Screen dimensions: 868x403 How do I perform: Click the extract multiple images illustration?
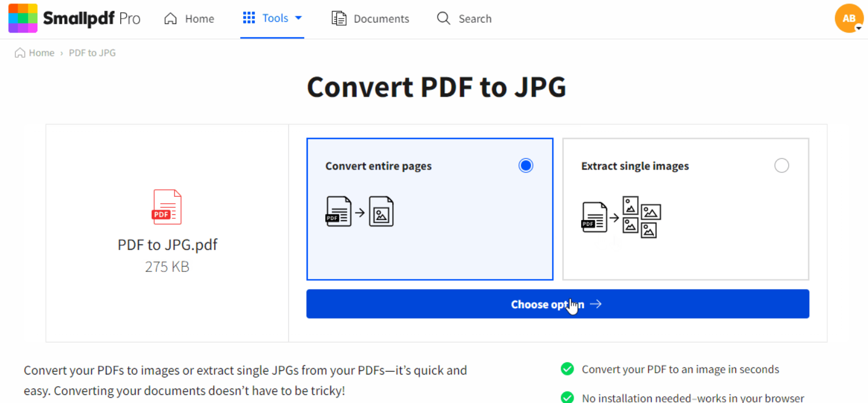(x=621, y=217)
